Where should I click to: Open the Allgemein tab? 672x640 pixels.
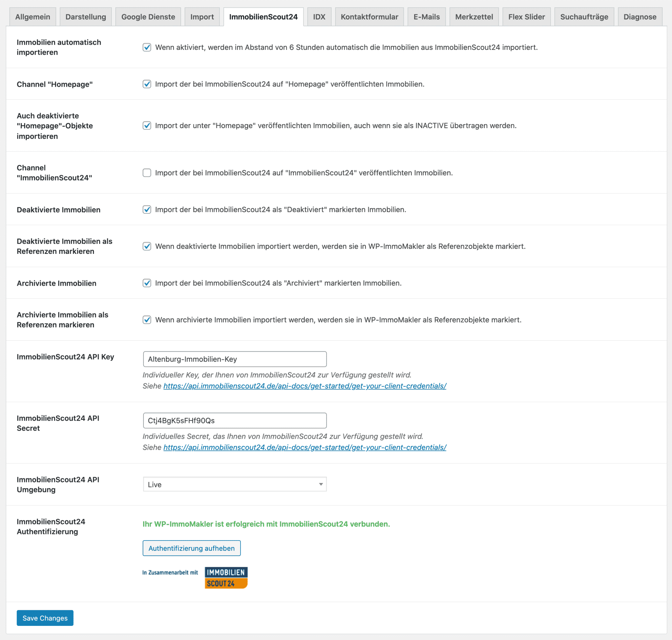(x=33, y=17)
